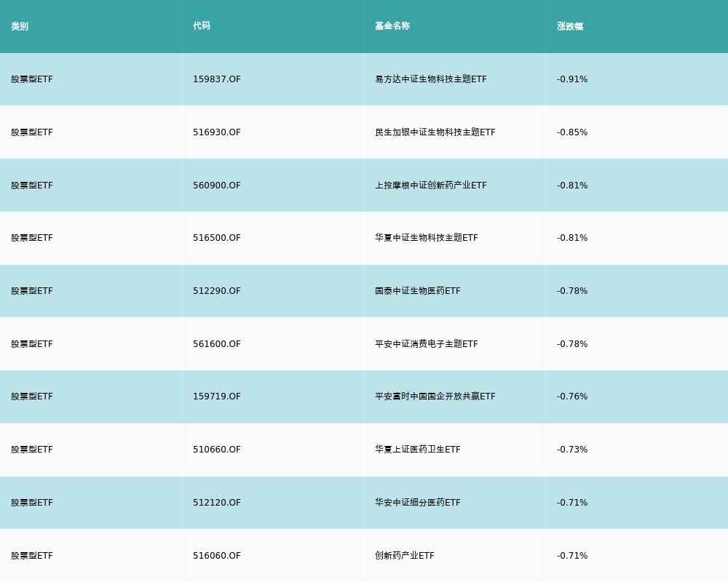The image size is (728, 582).
Task: Click 股票型ETF in the 510660.OF row
Action: point(32,450)
